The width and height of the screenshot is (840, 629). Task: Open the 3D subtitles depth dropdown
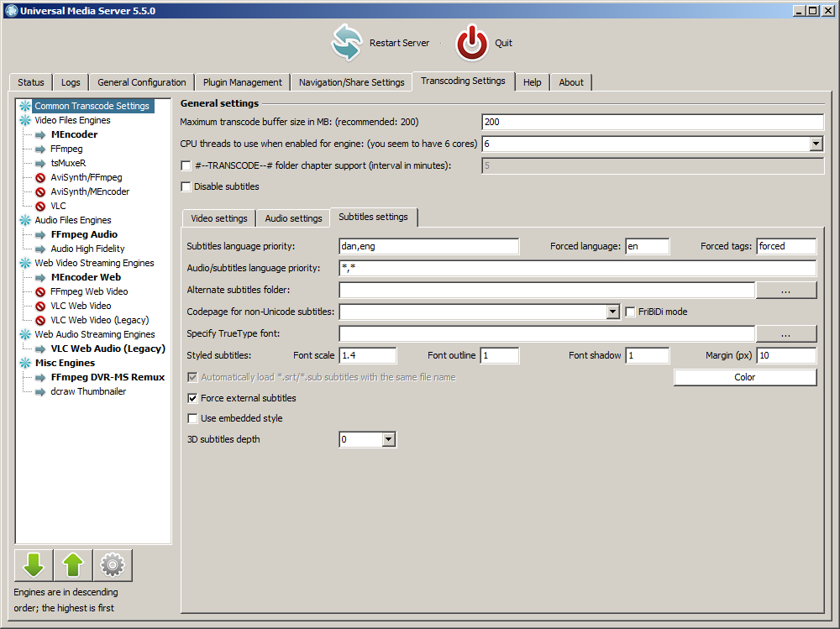[389, 439]
